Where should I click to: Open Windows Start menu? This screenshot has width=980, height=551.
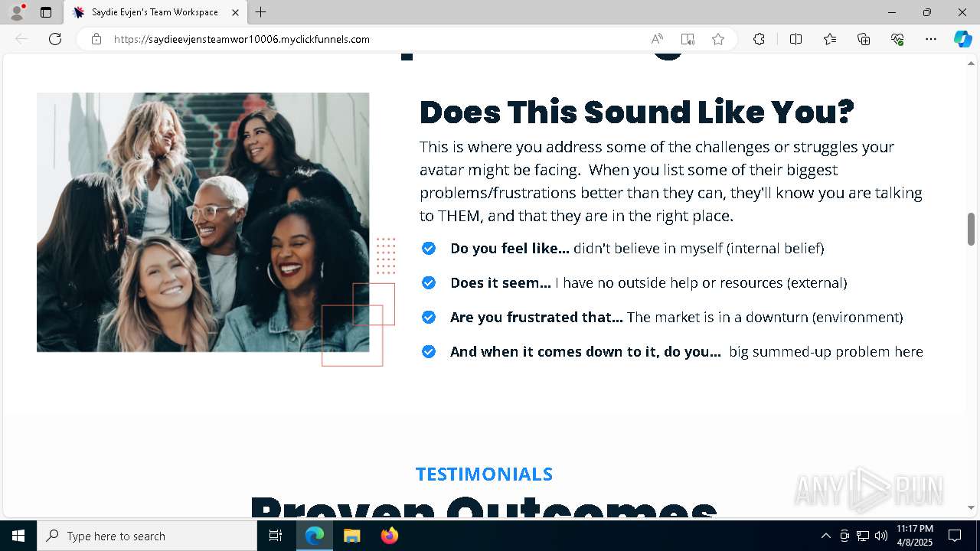[x=18, y=536]
